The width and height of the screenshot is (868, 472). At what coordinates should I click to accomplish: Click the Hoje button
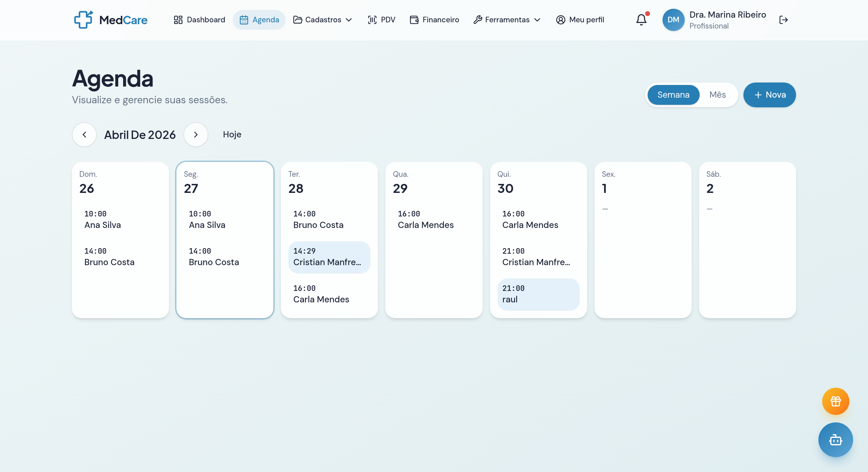point(232,135)
